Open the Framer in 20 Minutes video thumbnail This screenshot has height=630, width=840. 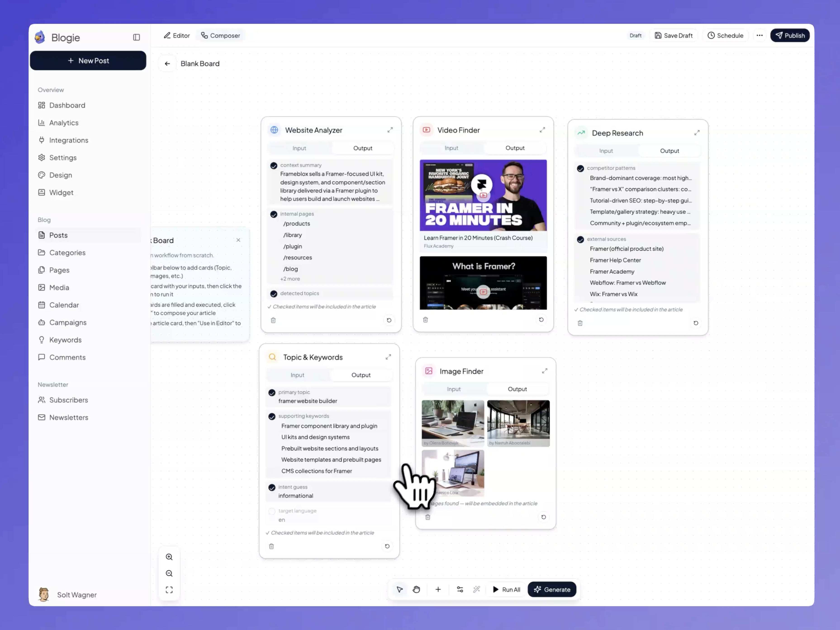483,195
